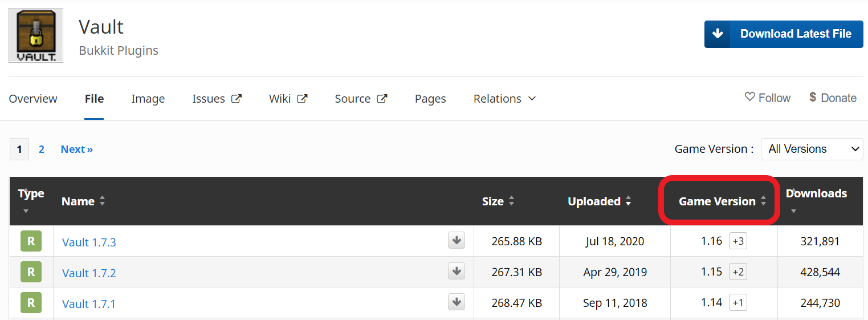Screen dimensions: 868x320
Task: Download file Vault 1.7.2 arrow icon
Action: (456, 272)
